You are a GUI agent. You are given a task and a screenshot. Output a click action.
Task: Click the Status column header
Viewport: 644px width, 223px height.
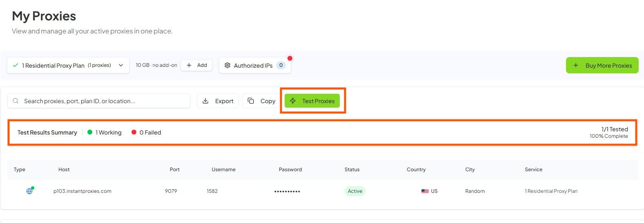click(352, 169)
